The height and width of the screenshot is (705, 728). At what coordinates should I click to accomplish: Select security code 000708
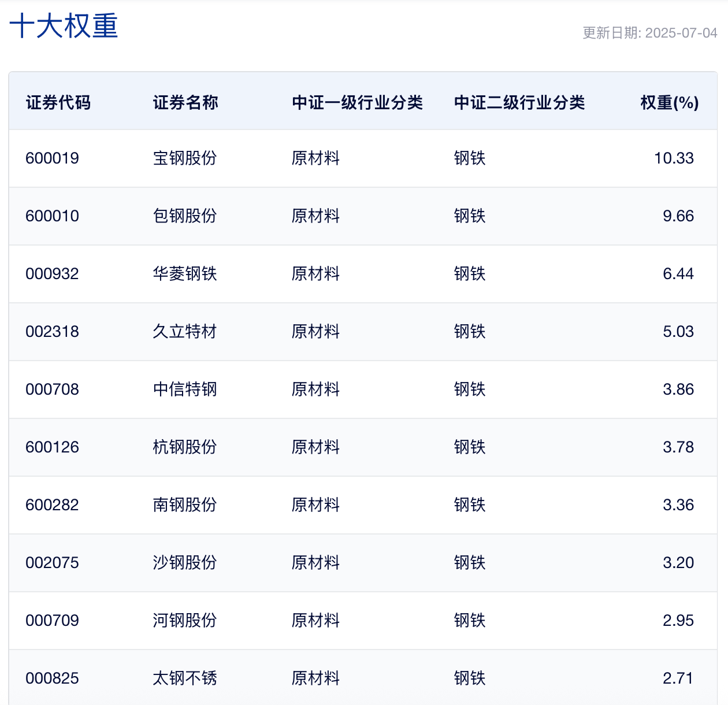point(53,389)
